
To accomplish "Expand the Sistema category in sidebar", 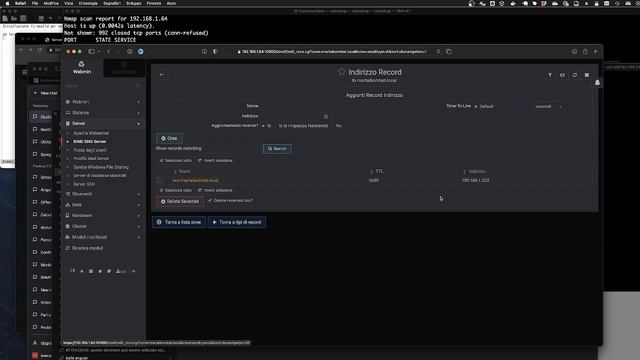I will pos(103,113).
